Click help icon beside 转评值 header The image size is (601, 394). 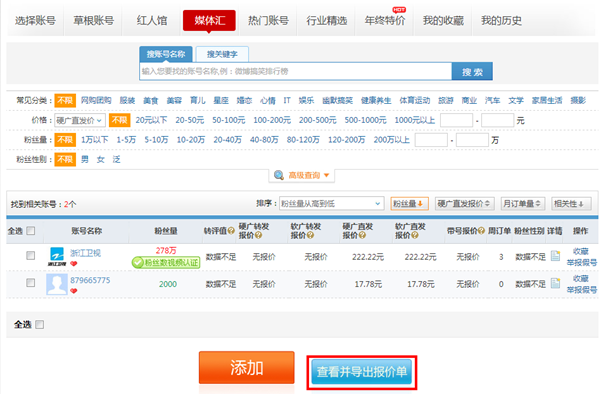click(x=231, y=231)
